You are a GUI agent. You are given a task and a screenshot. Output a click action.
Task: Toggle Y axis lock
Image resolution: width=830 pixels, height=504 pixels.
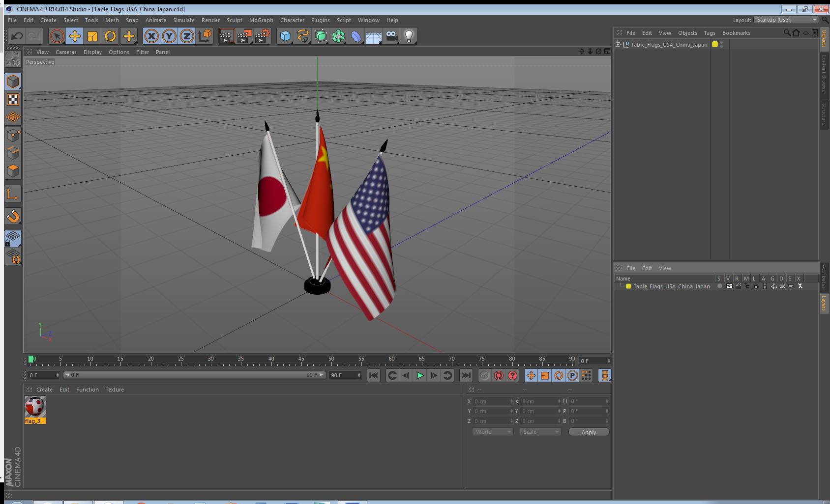tap(169, 36)
